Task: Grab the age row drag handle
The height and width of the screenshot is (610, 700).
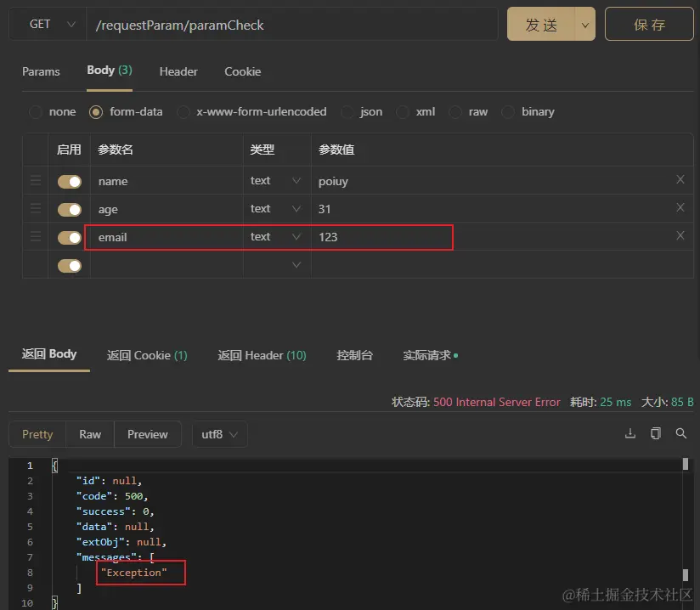Action: coord(36,208)
